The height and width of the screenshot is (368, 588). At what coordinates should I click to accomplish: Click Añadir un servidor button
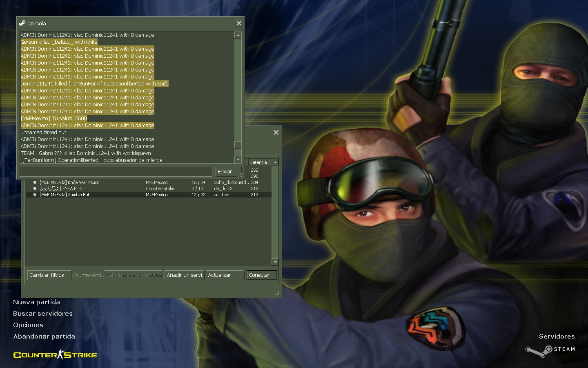point(185,275)
